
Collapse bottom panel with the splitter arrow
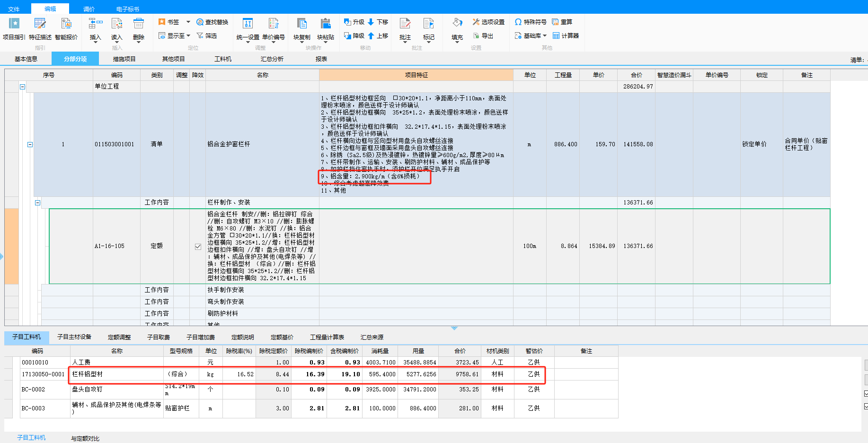(x=454, y=328)
